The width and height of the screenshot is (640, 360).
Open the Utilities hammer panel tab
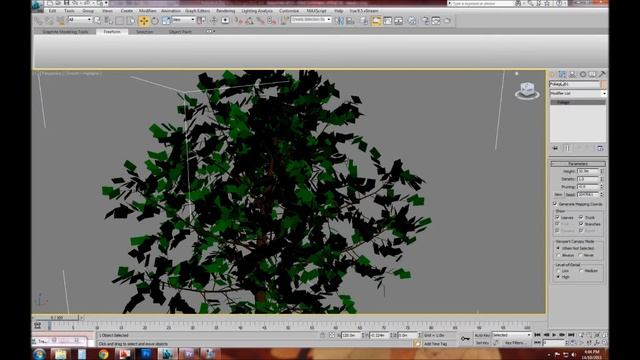tap(602, 74)
